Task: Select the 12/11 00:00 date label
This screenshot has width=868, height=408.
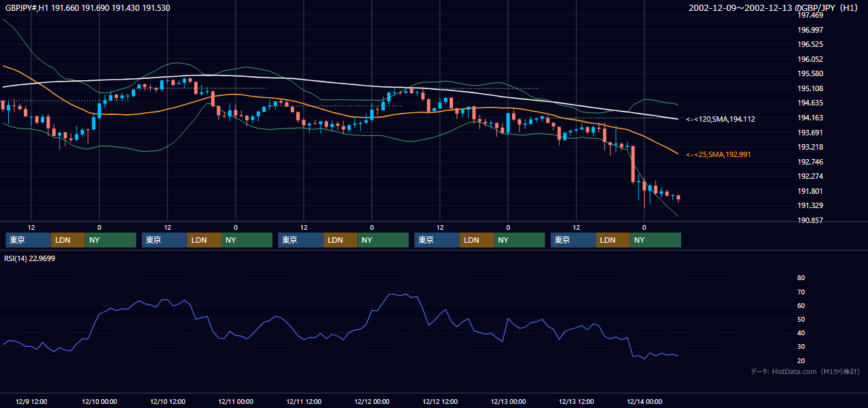Action: 236,401
